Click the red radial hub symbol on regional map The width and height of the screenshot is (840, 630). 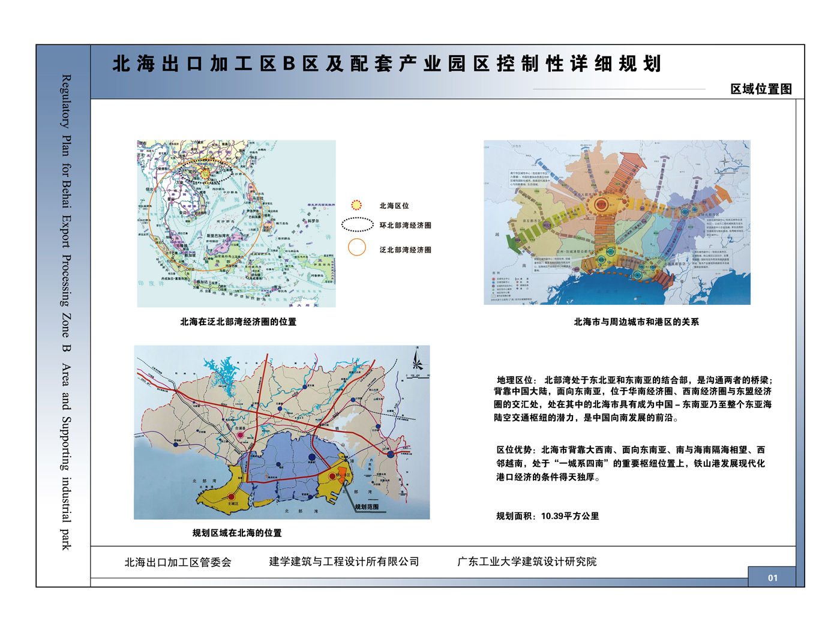(x=601, y=205)
